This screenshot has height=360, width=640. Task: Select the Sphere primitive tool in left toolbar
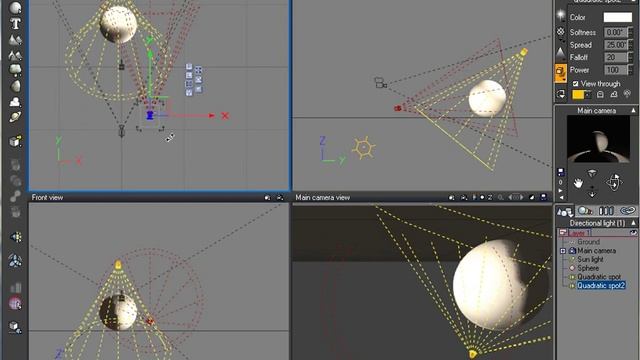click(x=16, y=7)
